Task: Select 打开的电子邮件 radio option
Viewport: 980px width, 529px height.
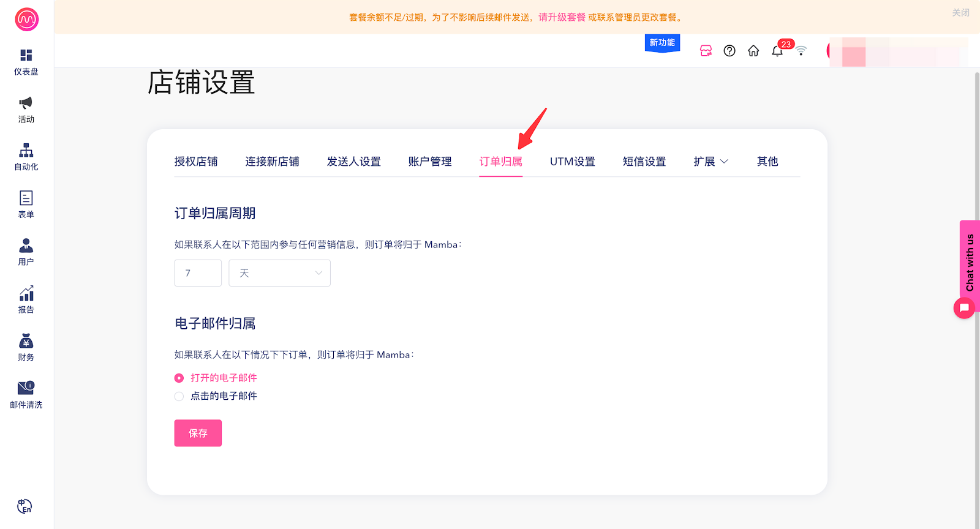Action: pyautogui.click(x=179, y=378)
